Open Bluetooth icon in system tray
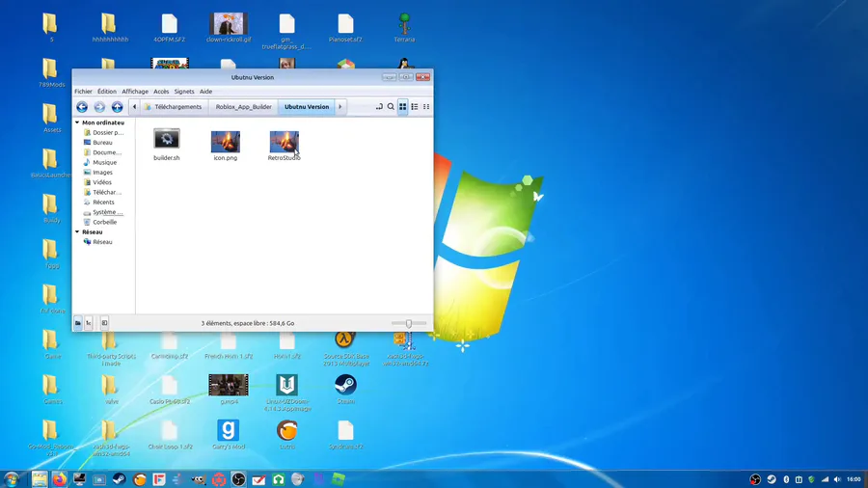Image resolution: width=868 pixels, height=488 pixels. [786, 479]
